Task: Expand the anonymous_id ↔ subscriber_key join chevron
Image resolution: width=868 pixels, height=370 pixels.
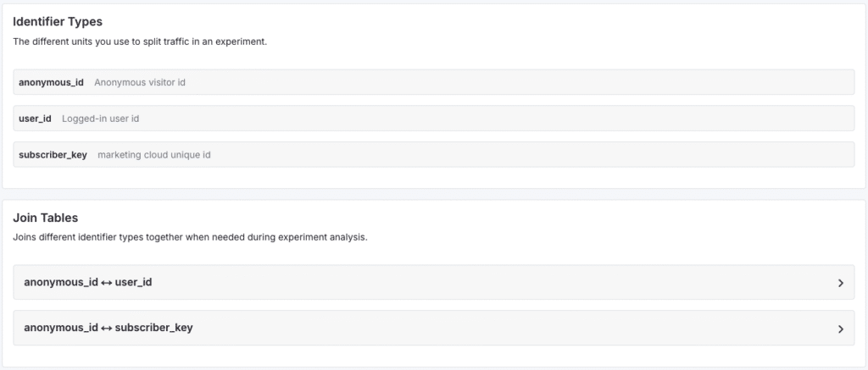Action: coord(840,329)
